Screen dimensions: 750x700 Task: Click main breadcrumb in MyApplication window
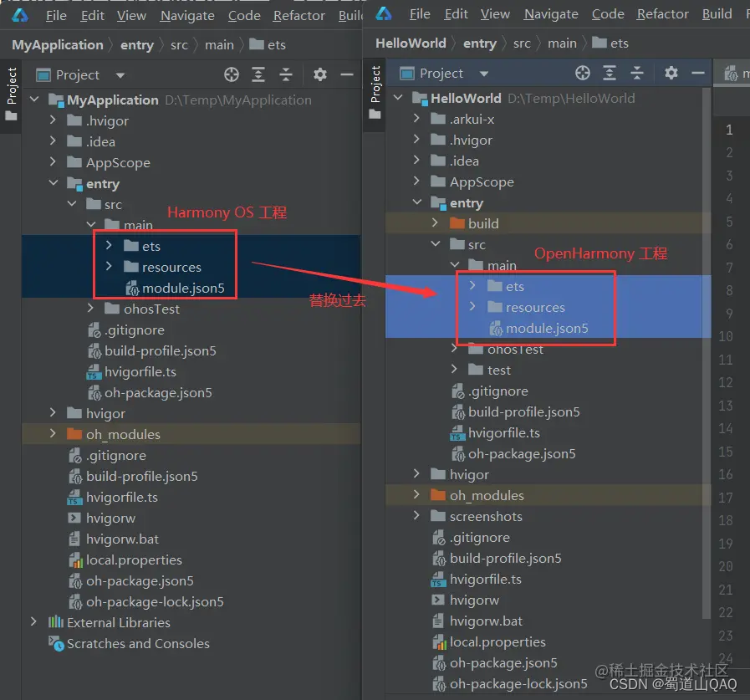pyautogui.click(x=220, y=45)
